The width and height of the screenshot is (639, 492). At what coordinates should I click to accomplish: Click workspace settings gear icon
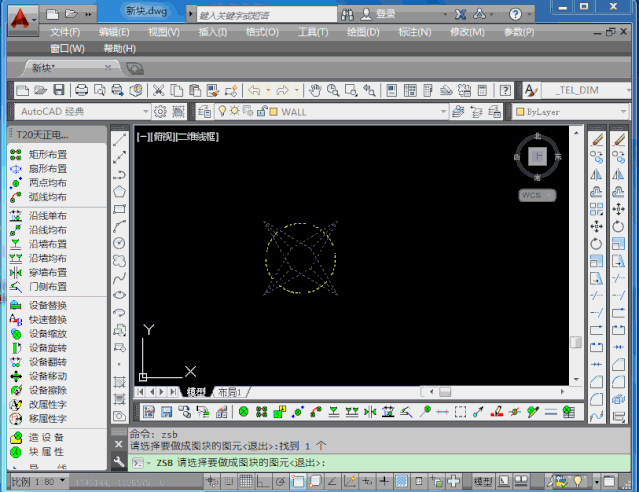pos(160,111)
